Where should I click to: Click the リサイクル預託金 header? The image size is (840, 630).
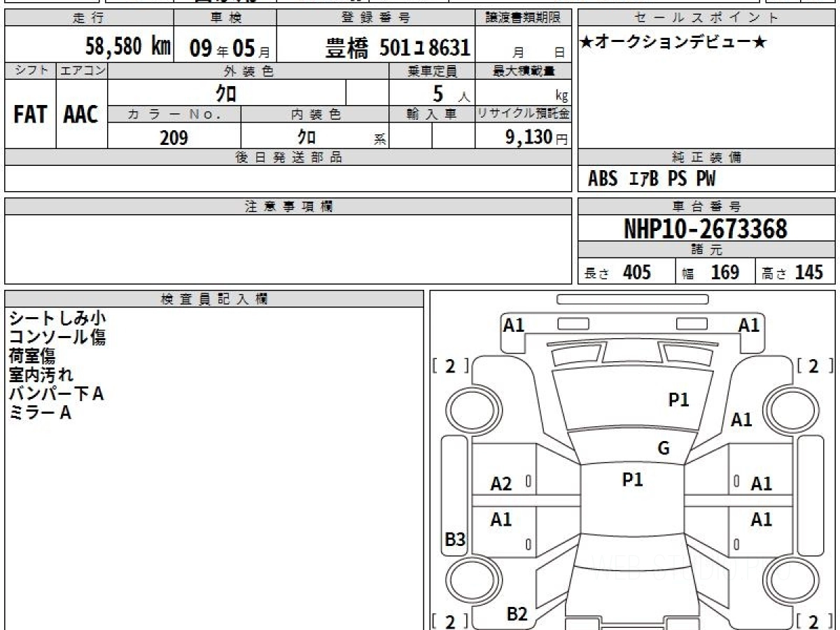click(524, 115)
